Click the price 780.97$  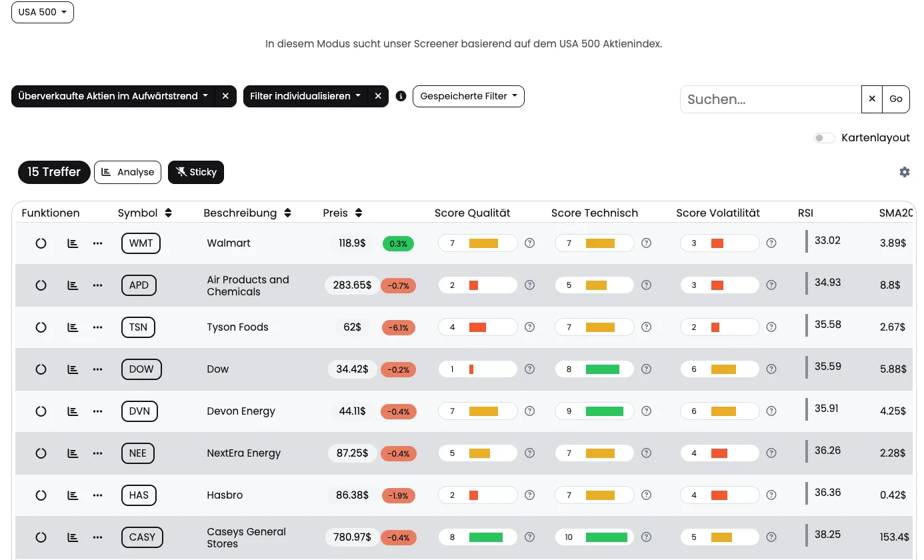(353, 537)
